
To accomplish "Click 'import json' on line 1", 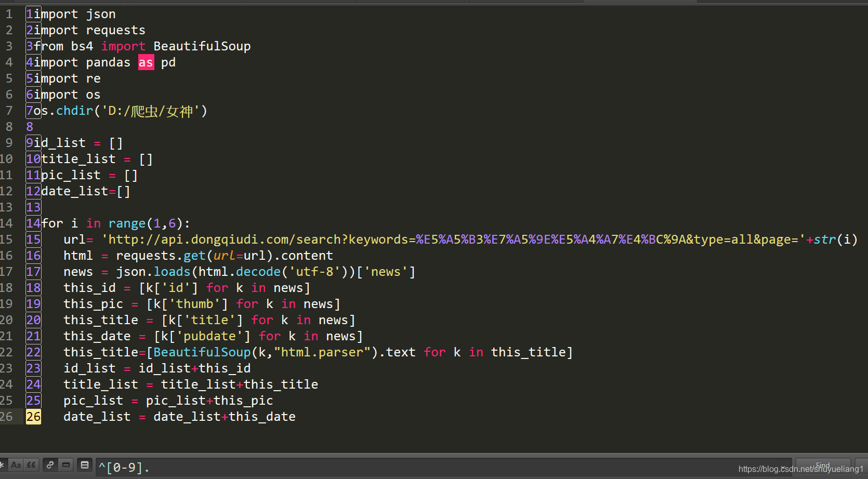I will click(75, 14).
